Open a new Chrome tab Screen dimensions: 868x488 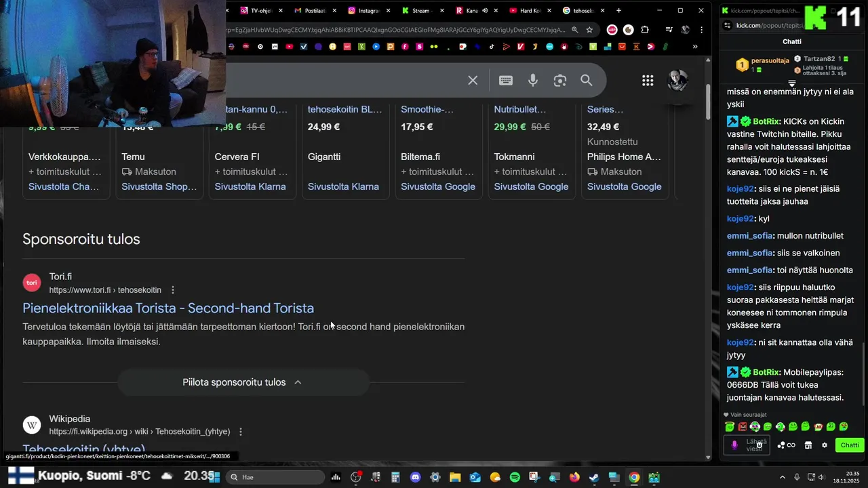coord(618,11)
